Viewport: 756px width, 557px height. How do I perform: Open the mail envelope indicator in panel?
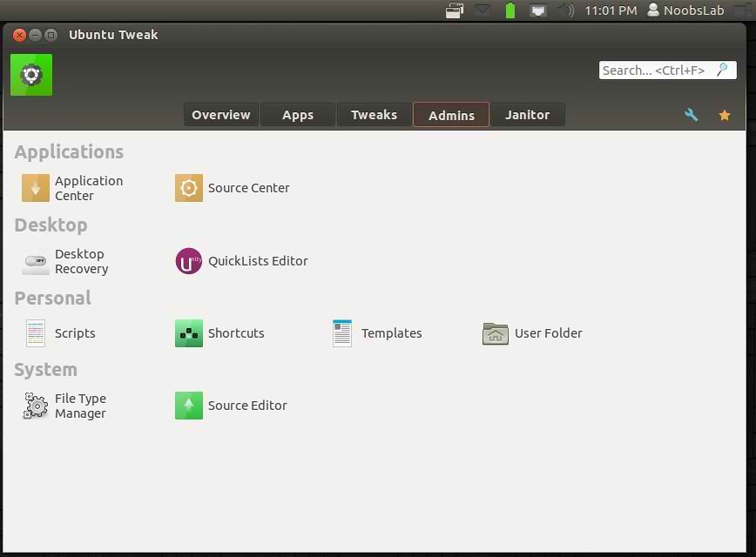[483, 10]
